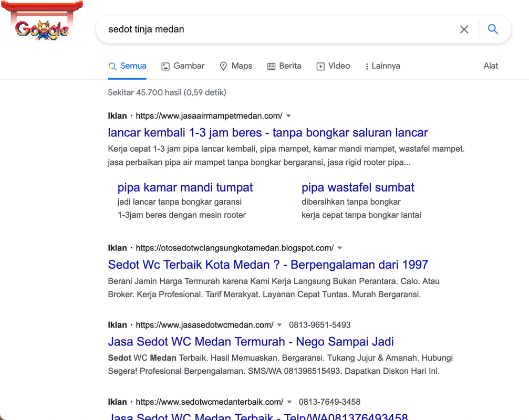
Task: Open the Alat tools button
Action: point(491,66)
